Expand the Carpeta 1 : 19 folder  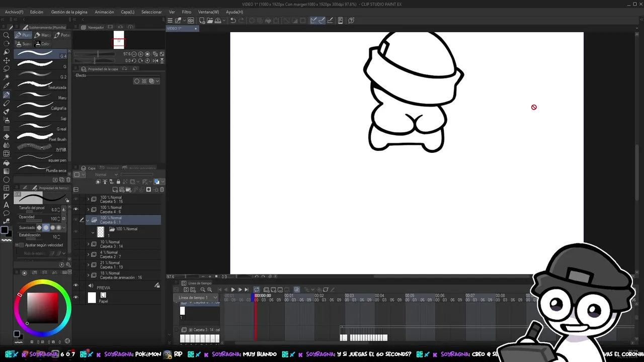pyautogui.click(x=89, y=265)
